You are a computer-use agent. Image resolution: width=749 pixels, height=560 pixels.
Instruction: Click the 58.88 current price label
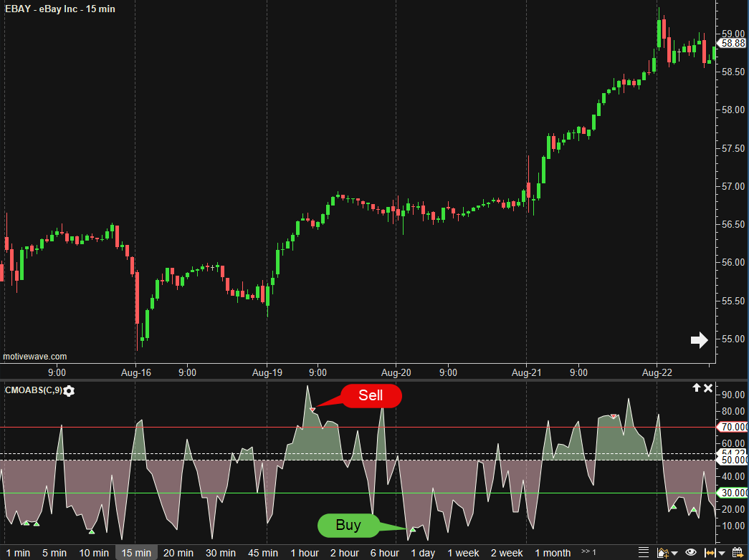coord(733,43)
